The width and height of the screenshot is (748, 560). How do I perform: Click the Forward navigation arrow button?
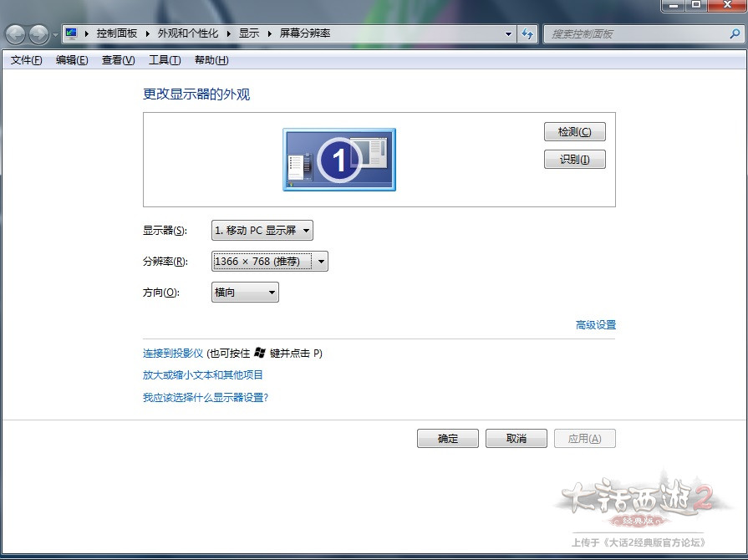[38, 34]
